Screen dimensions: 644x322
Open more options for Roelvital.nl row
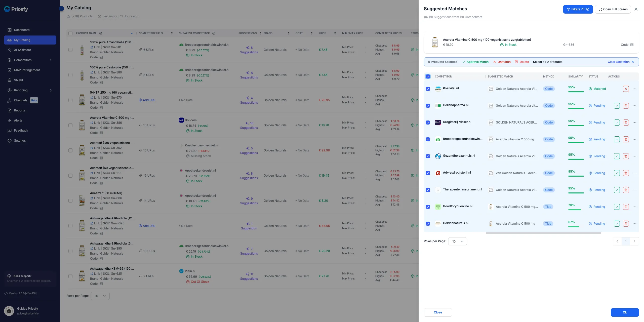(634, 89)
